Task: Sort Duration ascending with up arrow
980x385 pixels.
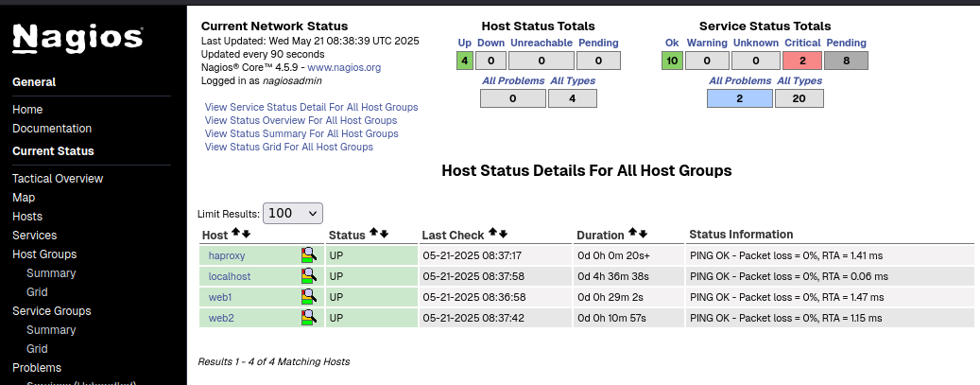Action: (632, 233)
